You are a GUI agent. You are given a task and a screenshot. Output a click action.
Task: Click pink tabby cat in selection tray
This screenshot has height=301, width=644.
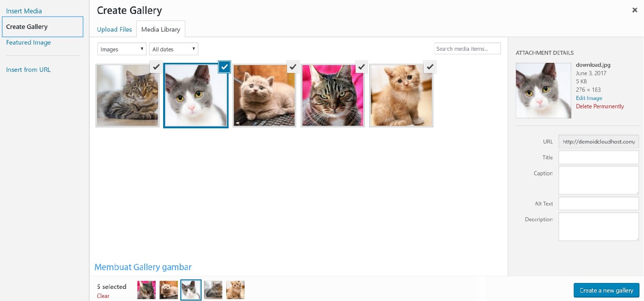pyautogui.click(x=146, y=290)
